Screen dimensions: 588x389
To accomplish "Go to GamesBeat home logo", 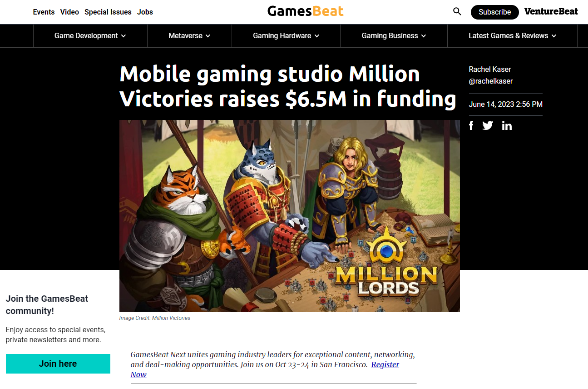I will pos(306,11).
